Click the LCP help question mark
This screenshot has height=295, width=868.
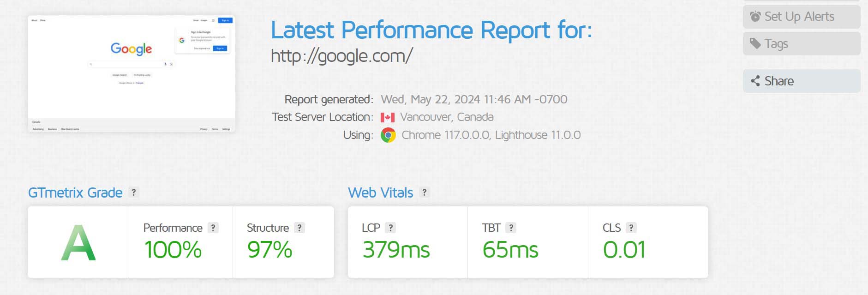[x=390, y=228]
